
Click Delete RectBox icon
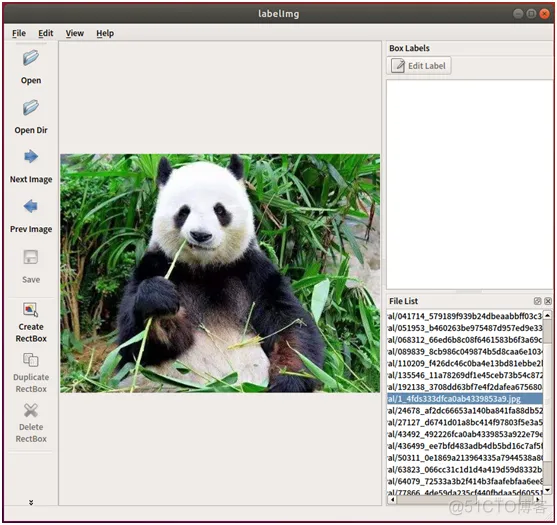[x=31, y=410]
